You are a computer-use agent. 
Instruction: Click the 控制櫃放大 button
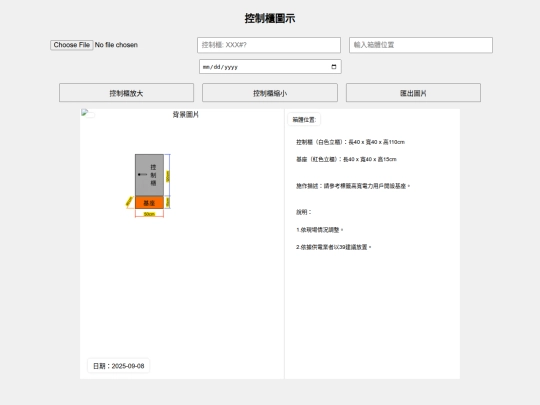pyautogui.click(x=126, y=93)
